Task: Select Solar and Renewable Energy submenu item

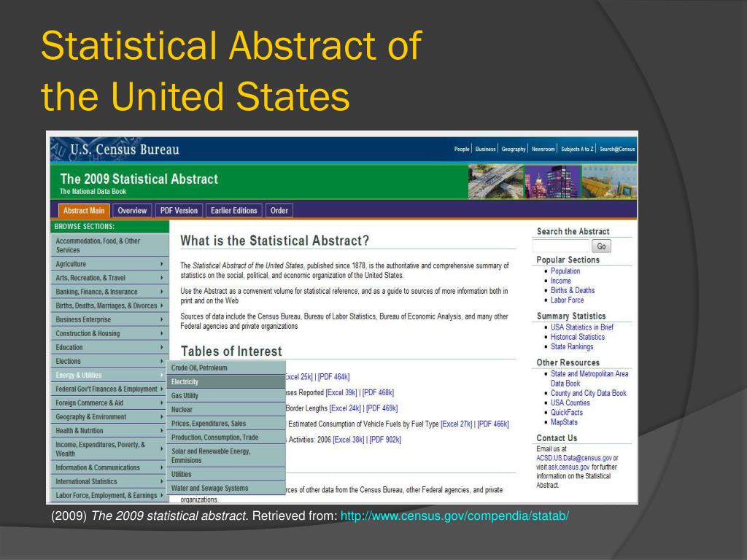Action: click(x=226, y=456)
